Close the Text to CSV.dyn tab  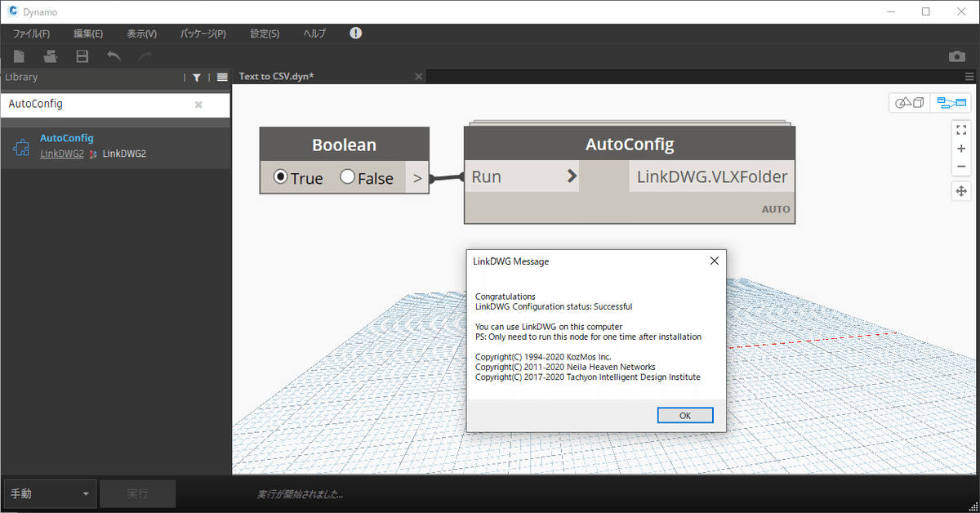click(419, 76)
